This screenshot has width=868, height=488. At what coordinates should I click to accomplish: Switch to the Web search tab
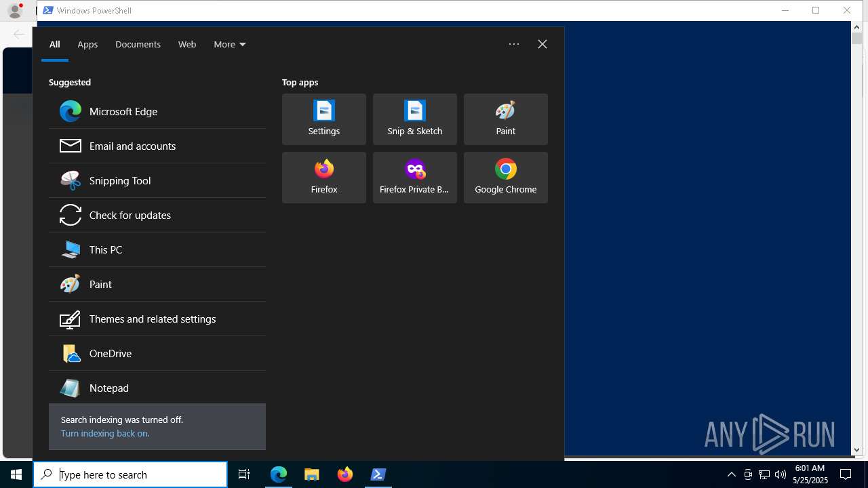pos(187,44)
